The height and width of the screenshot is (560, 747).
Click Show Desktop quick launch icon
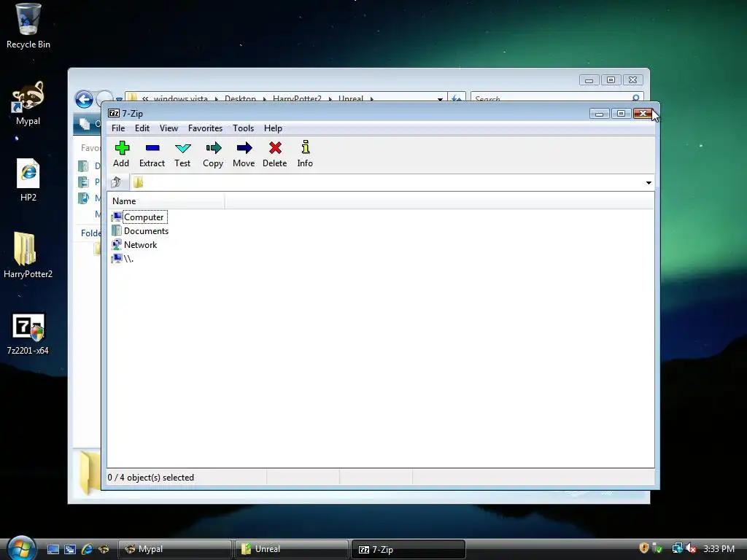53,549
